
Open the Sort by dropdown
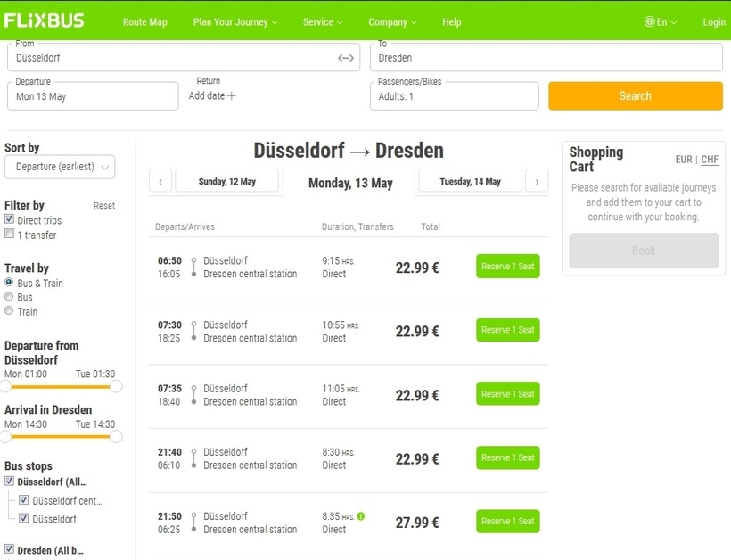point(60,167)
